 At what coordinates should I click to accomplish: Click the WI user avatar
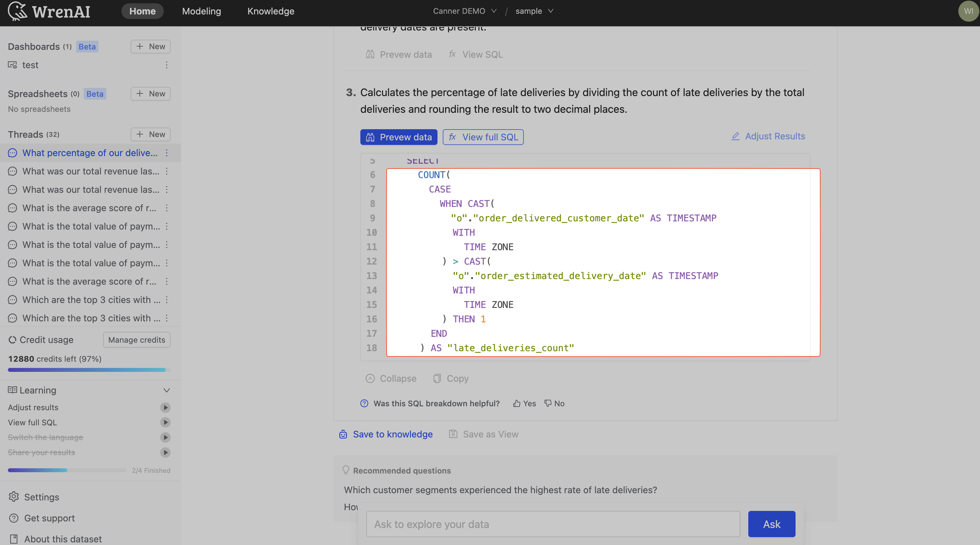968,11
